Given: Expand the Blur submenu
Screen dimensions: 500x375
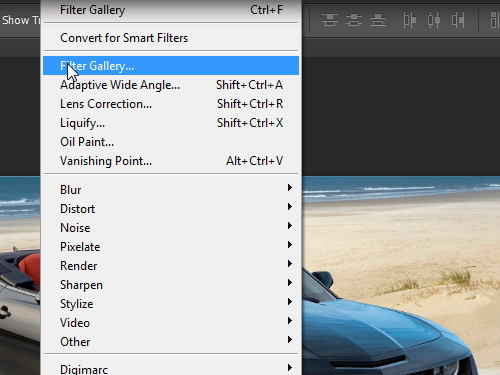Looking at the screenshot, I should click(171, 190).
